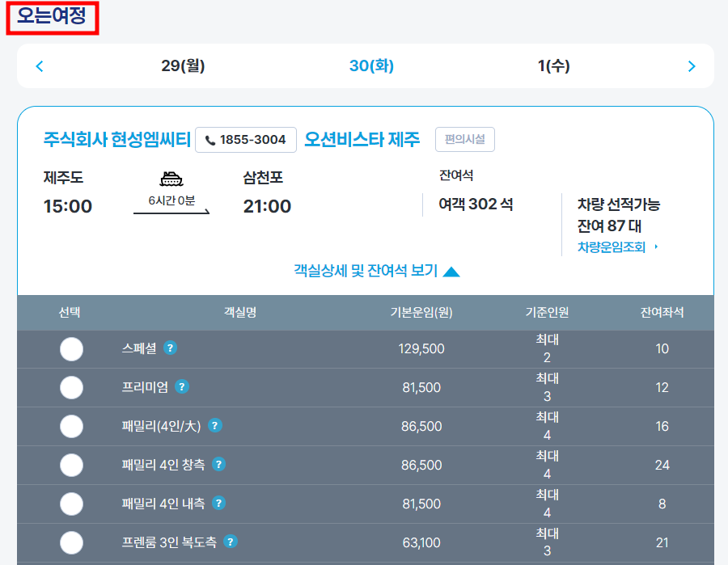
Task: Click the right arrow to view later dates
Action: pyautogui.click(x=692, y=65)
